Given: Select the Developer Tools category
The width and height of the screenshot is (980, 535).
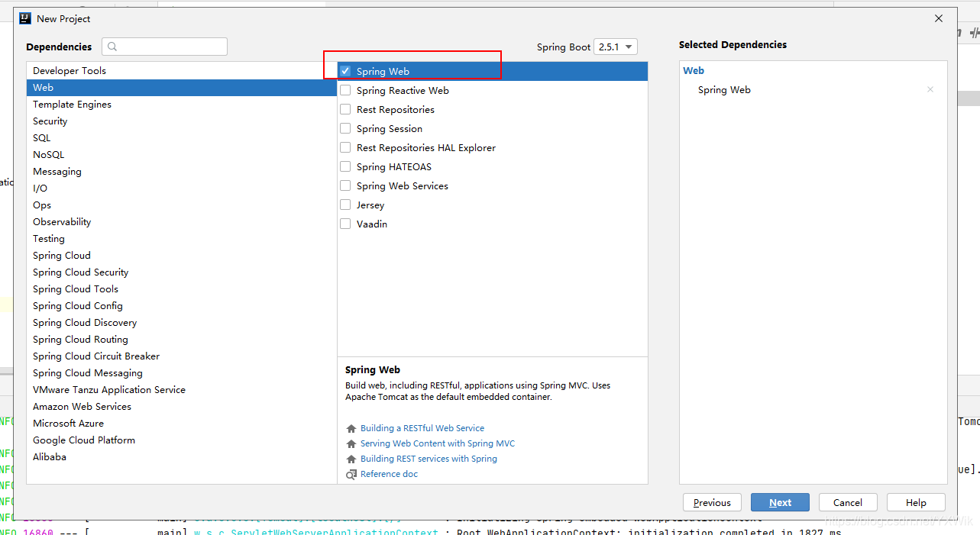Looking at the screenshot, I should (x=182, y=71).
